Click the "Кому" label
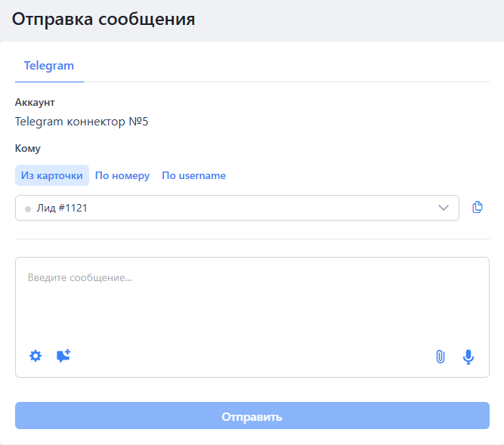 tap(28, 148)
